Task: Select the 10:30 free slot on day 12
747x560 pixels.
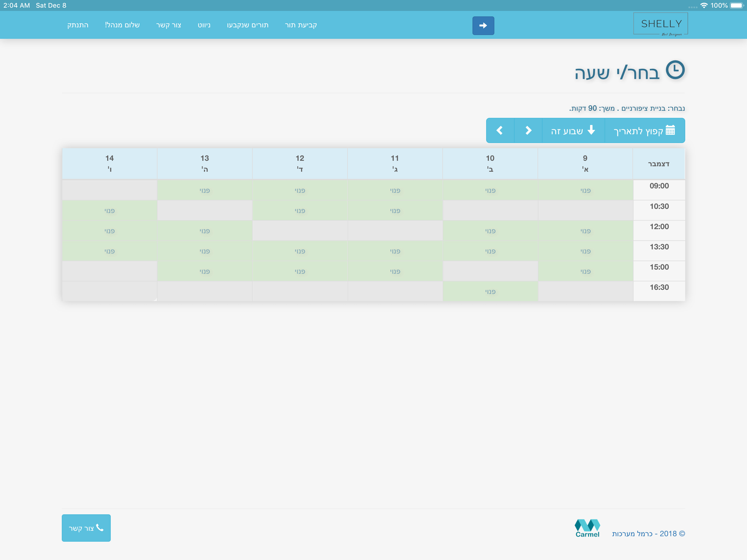Action: [x=300, y=211]
